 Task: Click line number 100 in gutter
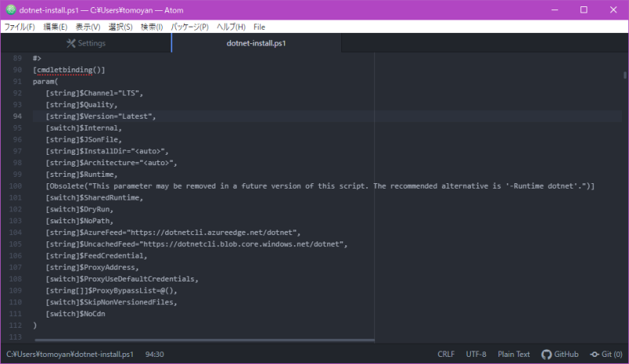coord(16,186)
